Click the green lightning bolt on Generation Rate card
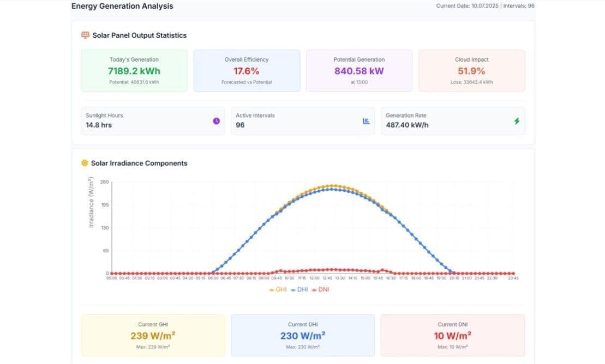The height and width of the screenshot is (364, 605). [517, 120]
